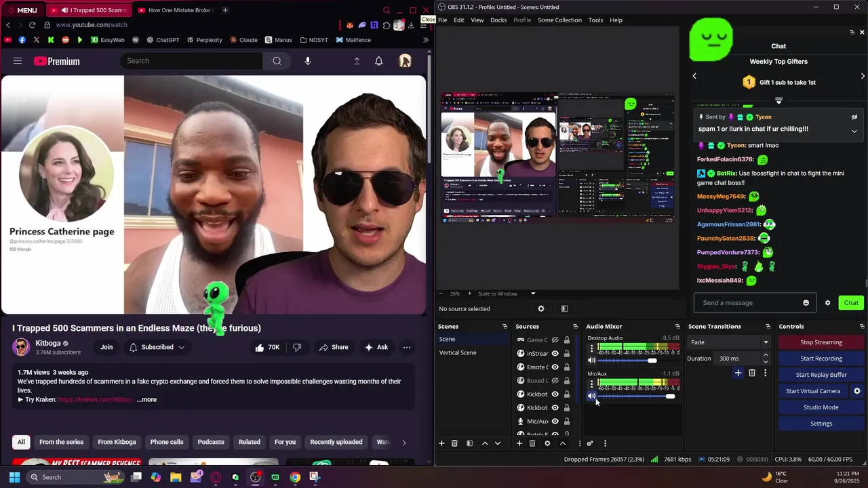Click the YouTube upload arrow icon
This screenshot has width=868, height=488.
coord(357,61)
